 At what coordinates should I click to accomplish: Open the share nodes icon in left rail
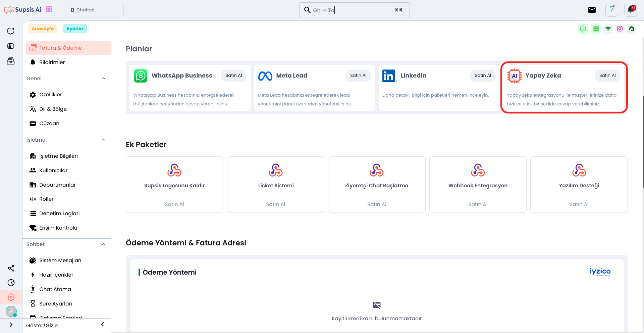11,268
